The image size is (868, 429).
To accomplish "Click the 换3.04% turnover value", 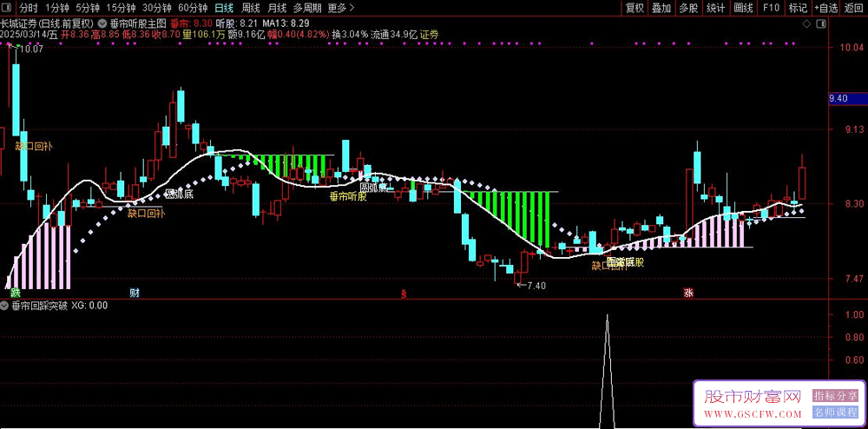I will (350, 35).
